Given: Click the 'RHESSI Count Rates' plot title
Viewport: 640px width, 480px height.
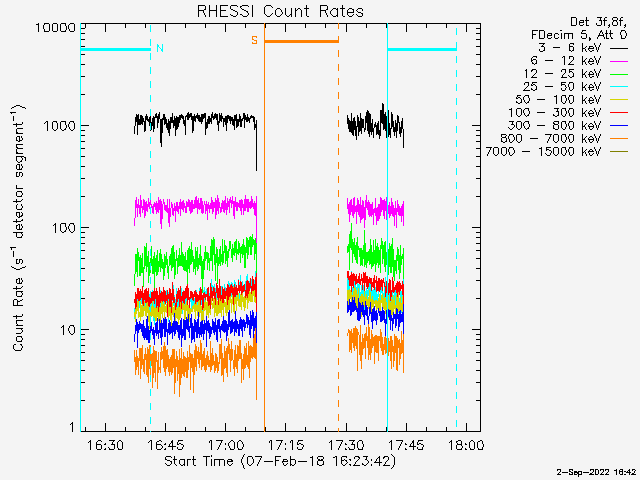Looking at the screenshot, I should (x=280, y=11).
